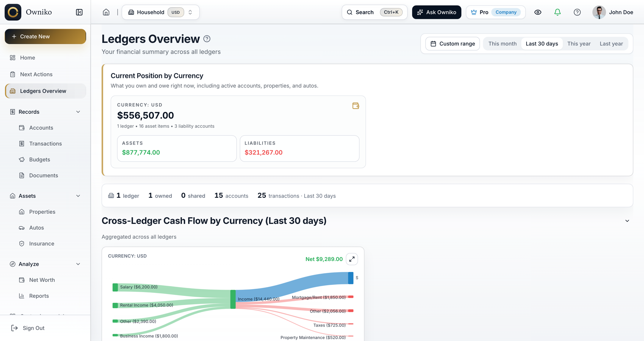The height and width of the screenshot is (341, 644).
Task: Click the Create New button
Action: point(45,36)
